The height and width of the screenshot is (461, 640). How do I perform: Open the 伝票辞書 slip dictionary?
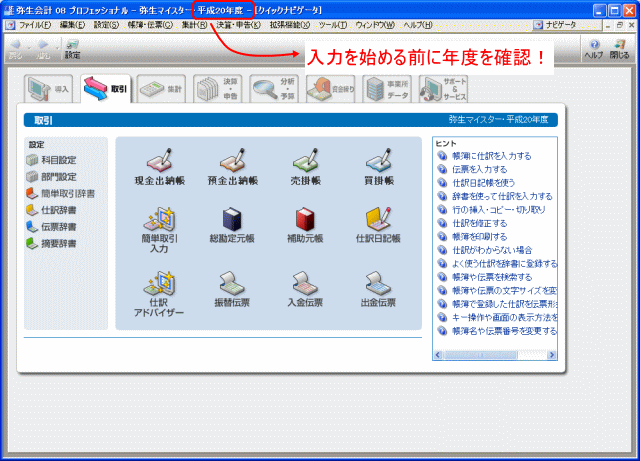coord(51,227)
